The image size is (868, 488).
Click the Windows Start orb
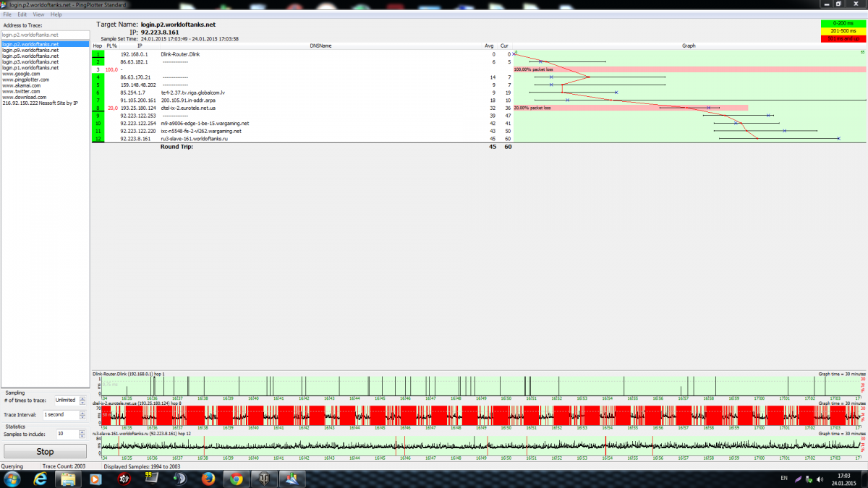(12, 479)
